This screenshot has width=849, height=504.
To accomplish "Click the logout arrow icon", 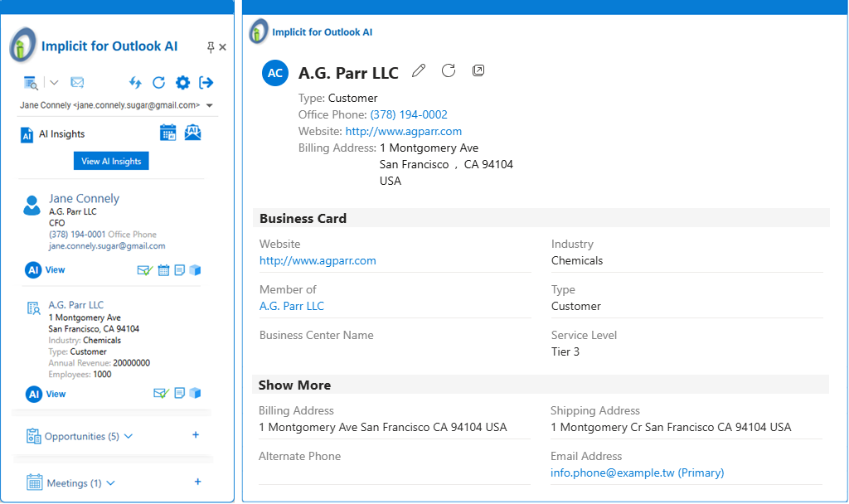I will [206, 82].
